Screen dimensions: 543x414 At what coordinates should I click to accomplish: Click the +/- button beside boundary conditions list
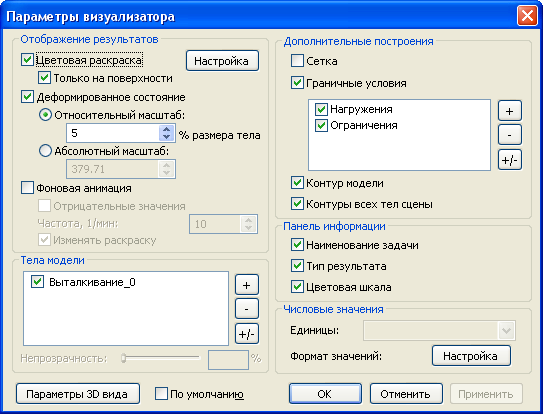tap(509, 160)
